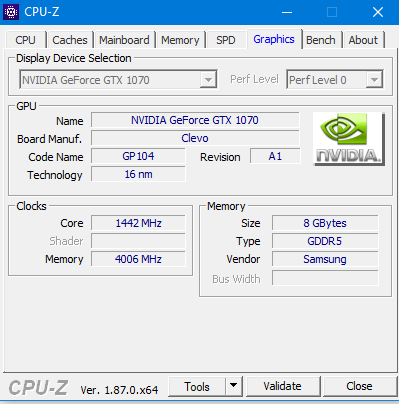Screen dimensions: 399x404
Task: Click the GDDR5 memory type value
Action: coord(325,241)
